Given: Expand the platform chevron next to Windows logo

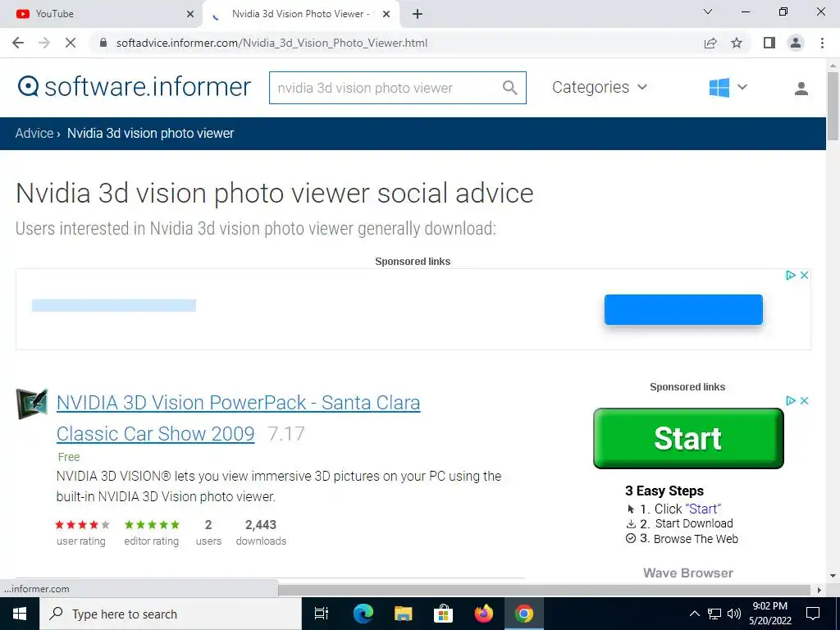Looking at the screenshot, I should pos(742,87).
